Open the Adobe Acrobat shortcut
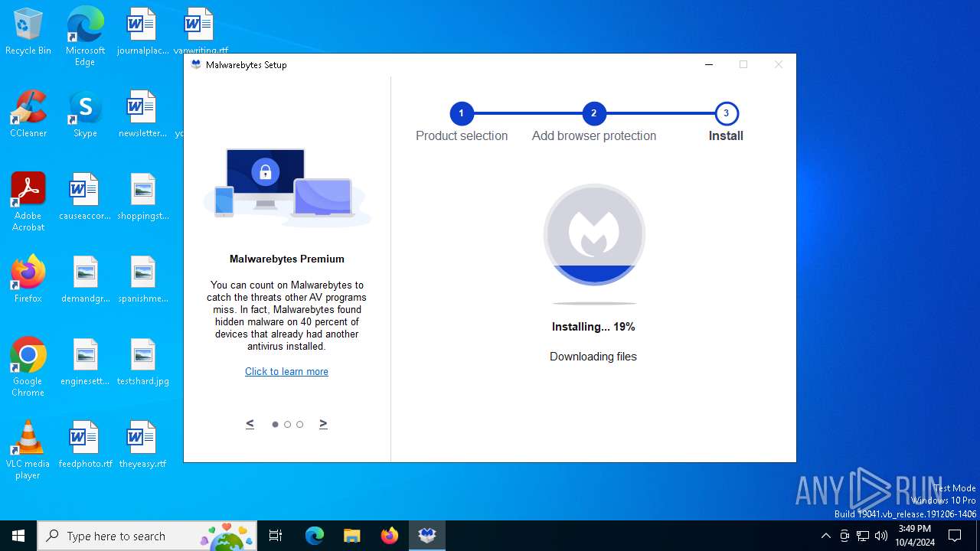Screen dimensions: 980x551 tap(28, 202)
